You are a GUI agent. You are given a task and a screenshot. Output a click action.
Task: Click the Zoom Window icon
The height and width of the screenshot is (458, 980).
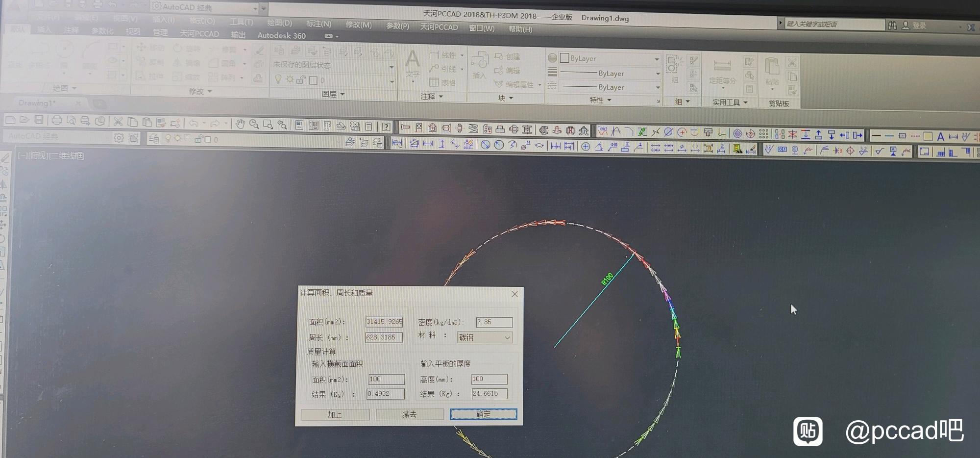268,125
